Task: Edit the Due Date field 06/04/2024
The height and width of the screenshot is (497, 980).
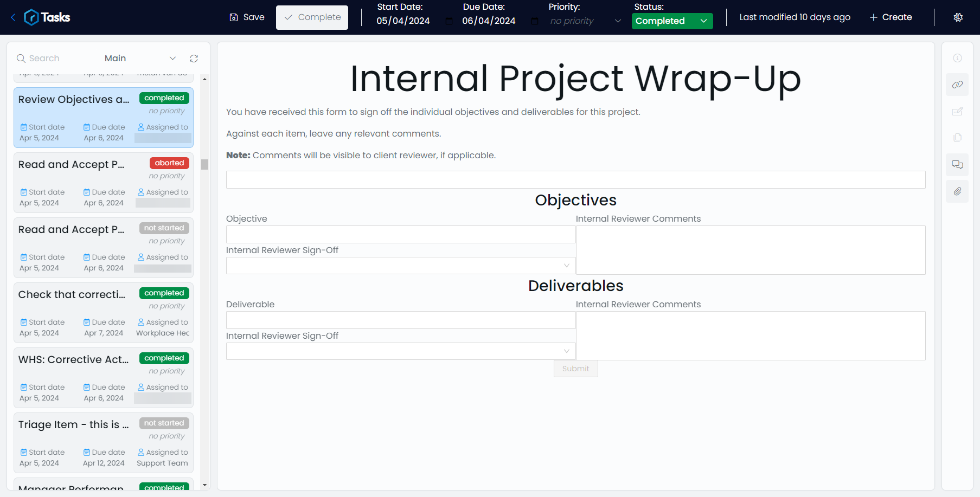Action: tap(489, 21)
